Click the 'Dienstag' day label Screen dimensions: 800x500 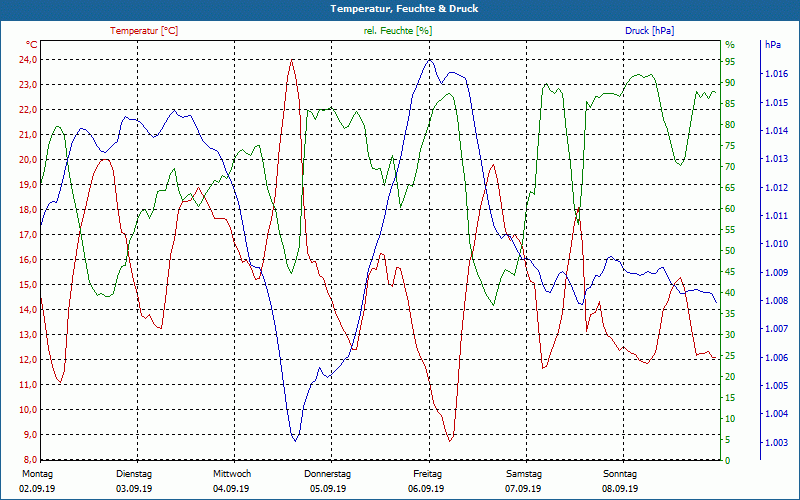point(134,474)
